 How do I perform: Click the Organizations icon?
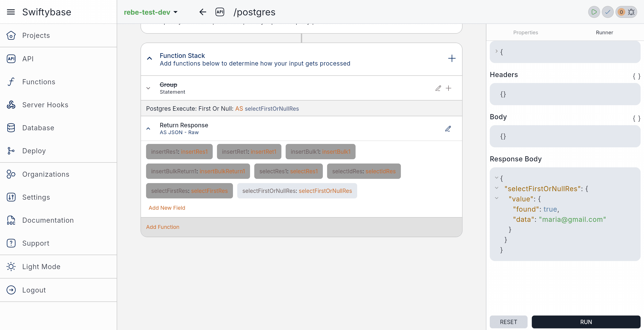(11, 174)
